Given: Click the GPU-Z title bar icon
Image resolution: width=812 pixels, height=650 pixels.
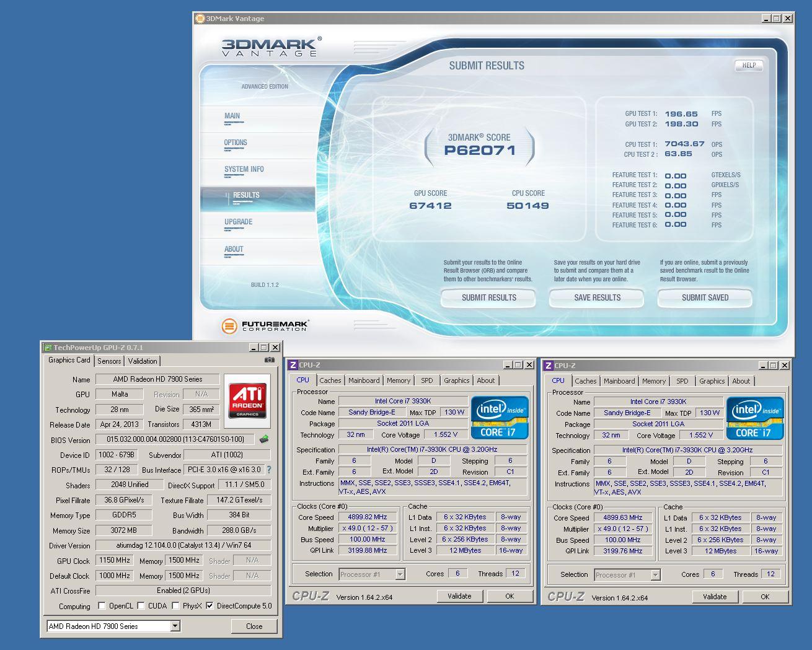Looking at the screenshot, I should coord(48,348).
